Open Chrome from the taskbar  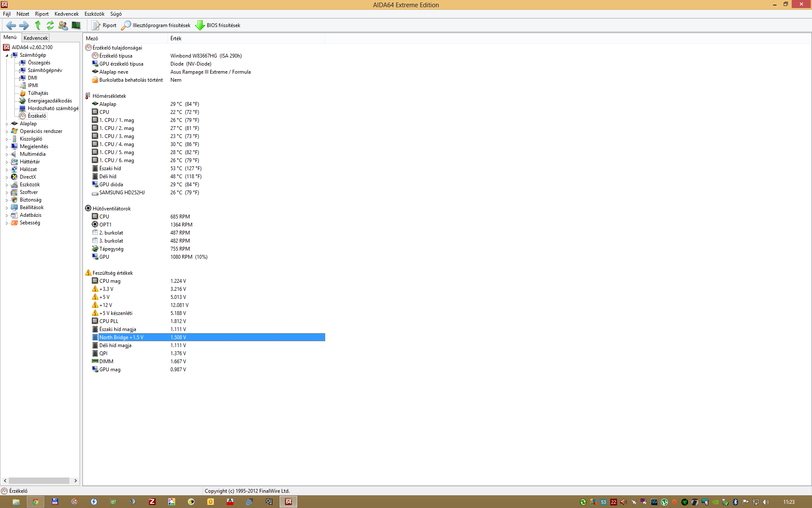[36, 502]
